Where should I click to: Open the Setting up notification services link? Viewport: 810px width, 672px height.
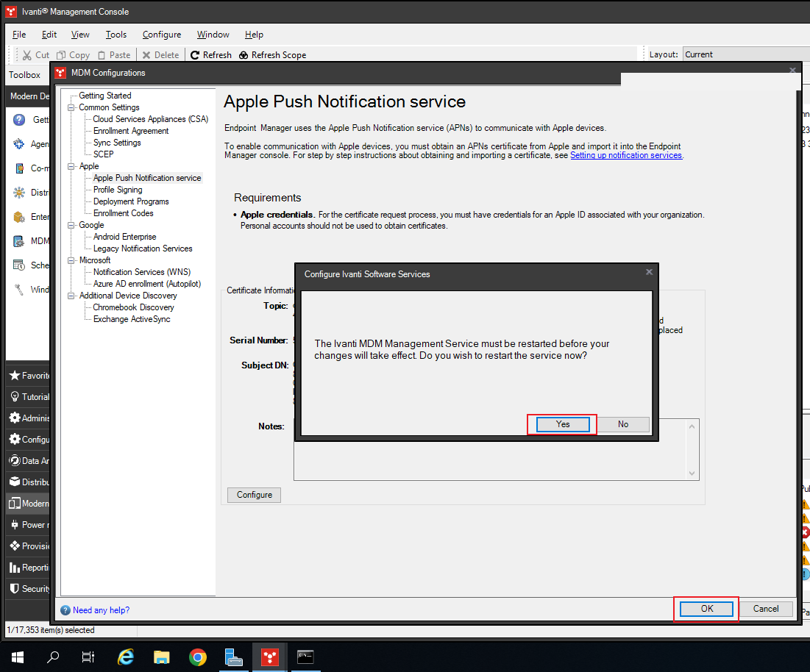[x=626, y=155]
